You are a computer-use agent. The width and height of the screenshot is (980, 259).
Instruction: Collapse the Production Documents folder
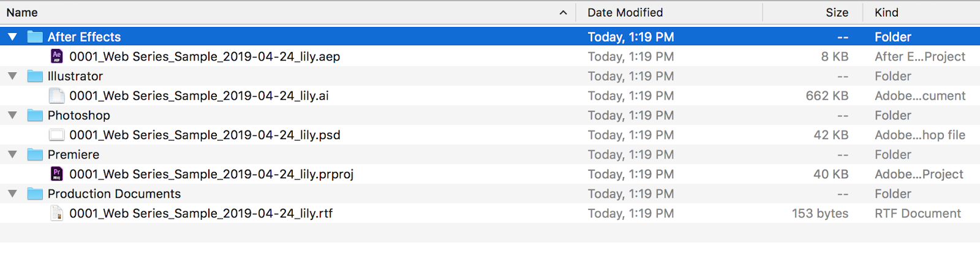pyautogui.click(x=12, y=193)
